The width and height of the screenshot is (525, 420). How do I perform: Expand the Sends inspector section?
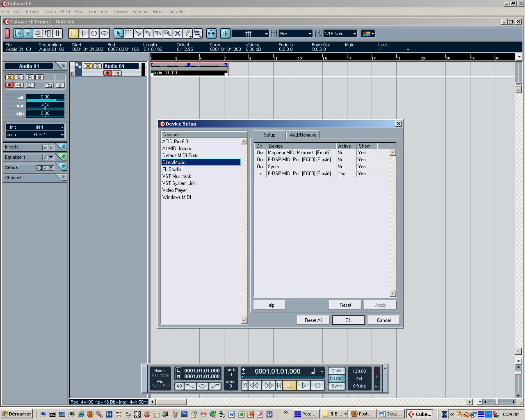point(62,167)
